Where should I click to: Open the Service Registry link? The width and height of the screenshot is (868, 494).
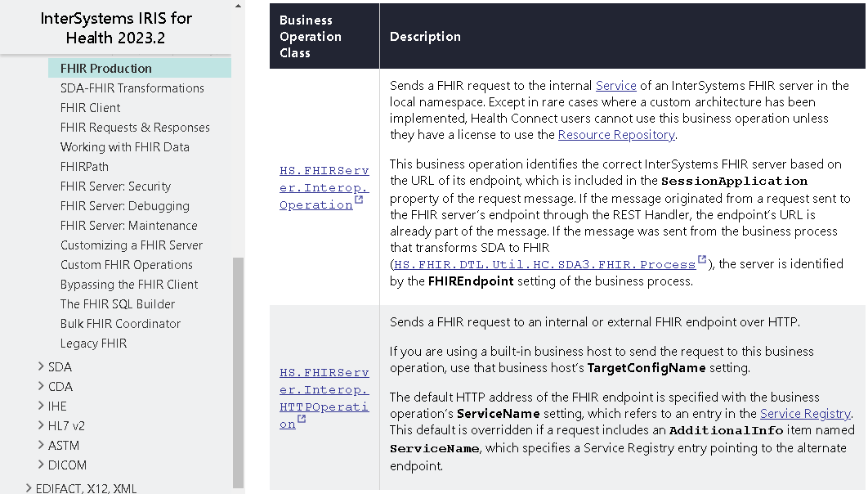point(805,414)
